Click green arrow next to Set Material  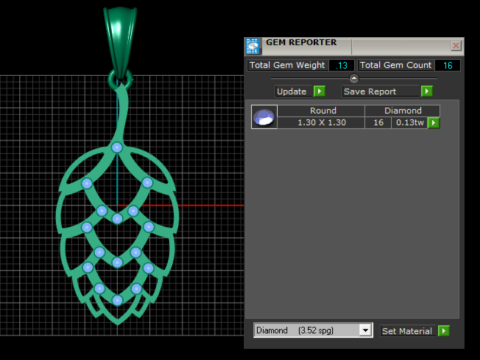(444, 331)
